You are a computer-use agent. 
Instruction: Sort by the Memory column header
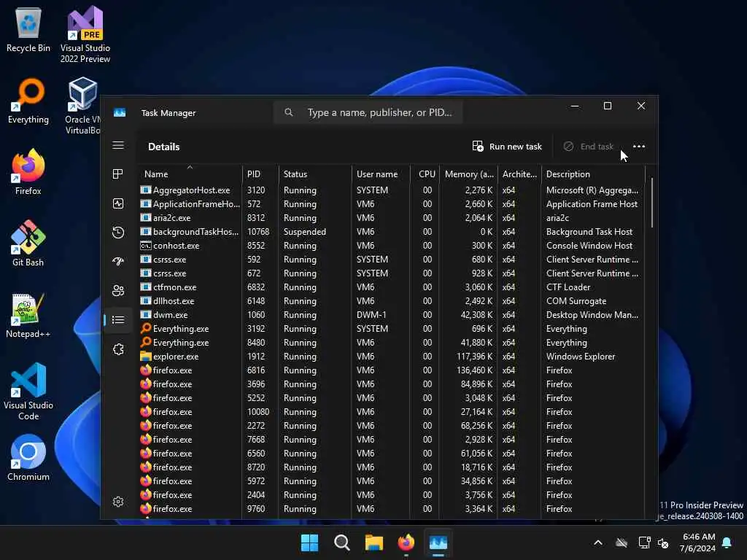click(468, 174)
